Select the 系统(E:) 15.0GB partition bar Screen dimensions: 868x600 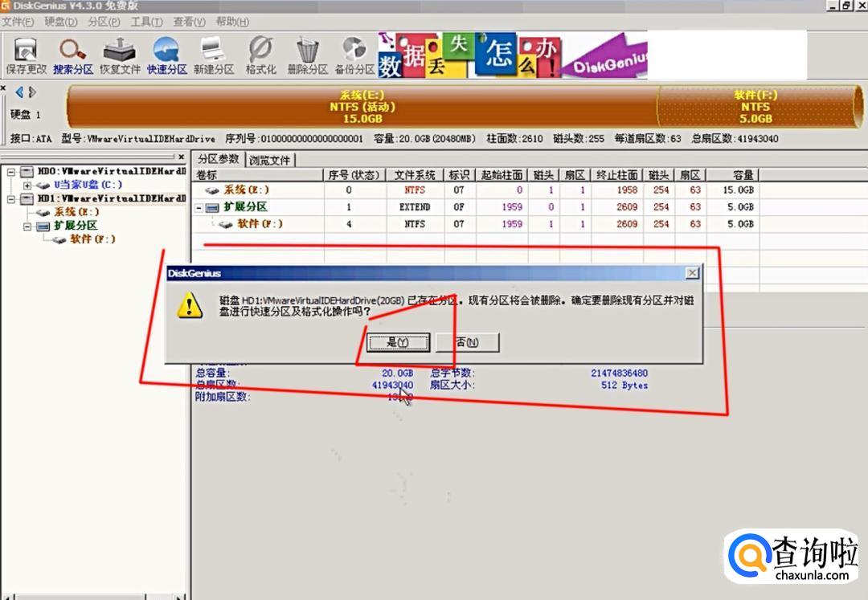click(362, 106)
